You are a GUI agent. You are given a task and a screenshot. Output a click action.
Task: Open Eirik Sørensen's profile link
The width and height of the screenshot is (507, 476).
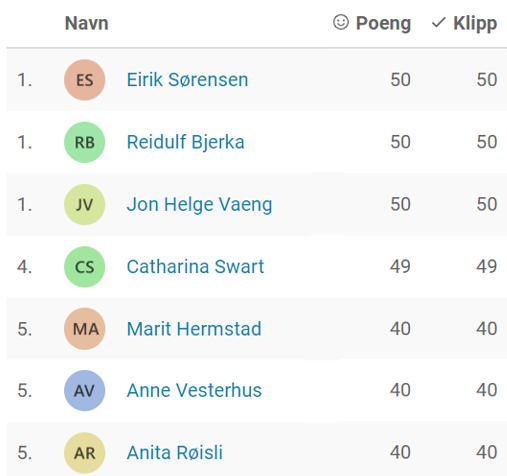(x=187, y=80)
